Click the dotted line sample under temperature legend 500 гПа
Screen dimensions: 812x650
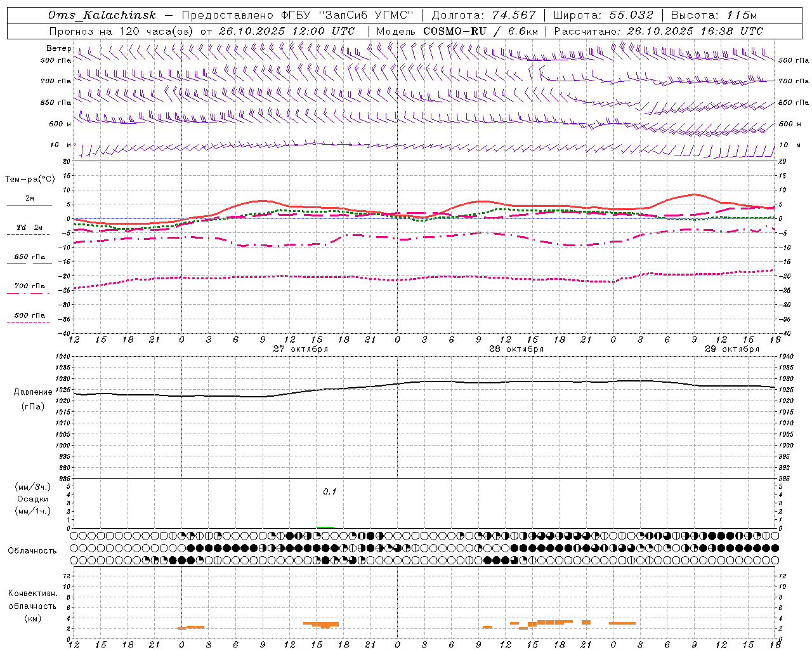coord(29,322)
